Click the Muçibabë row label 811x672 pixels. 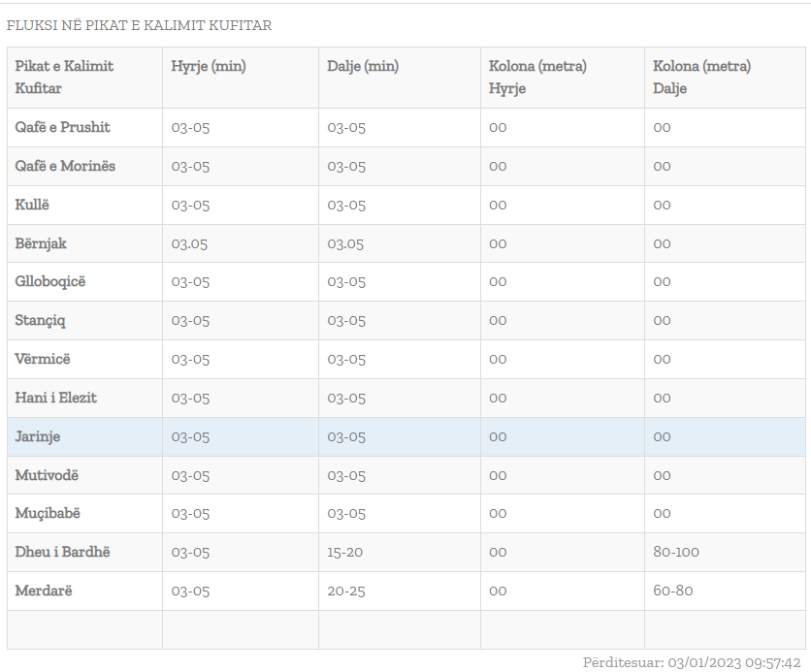pyautogui.click(x=49, y=513)
